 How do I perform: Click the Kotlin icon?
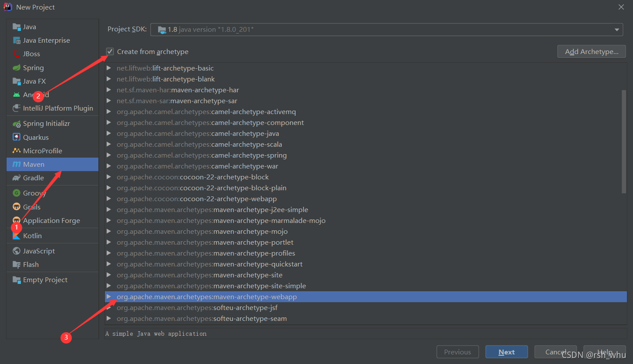point(17,236)
